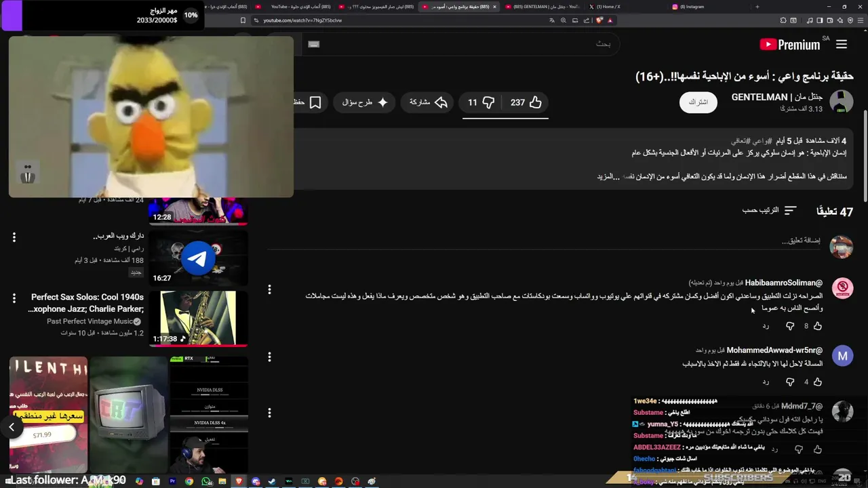Dislike HabibaamroSoliman's comment
This screenshot has width=868, height=488.
point(790,326)
